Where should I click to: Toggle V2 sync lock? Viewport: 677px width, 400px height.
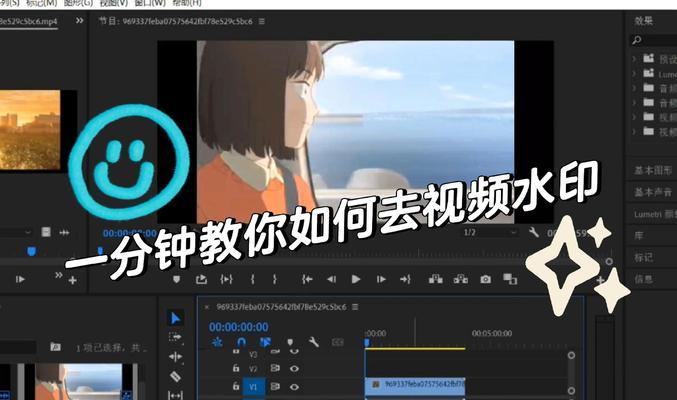[x=275, y=368]
